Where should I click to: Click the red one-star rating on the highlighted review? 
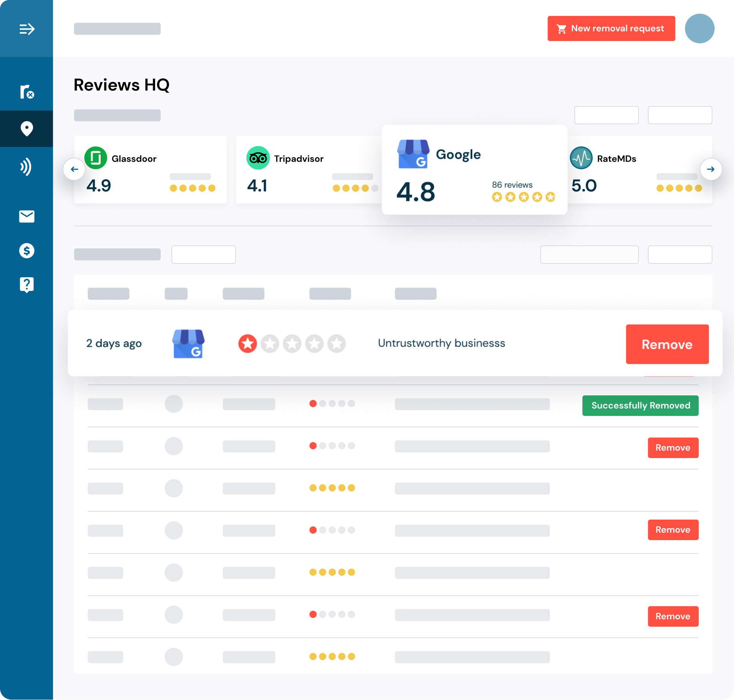247,343
